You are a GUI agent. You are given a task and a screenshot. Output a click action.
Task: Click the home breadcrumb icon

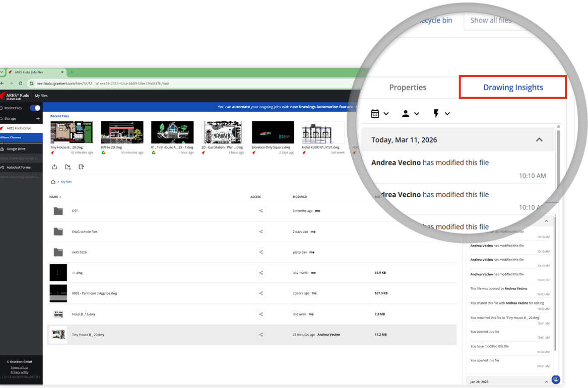[x=53, y=182]
